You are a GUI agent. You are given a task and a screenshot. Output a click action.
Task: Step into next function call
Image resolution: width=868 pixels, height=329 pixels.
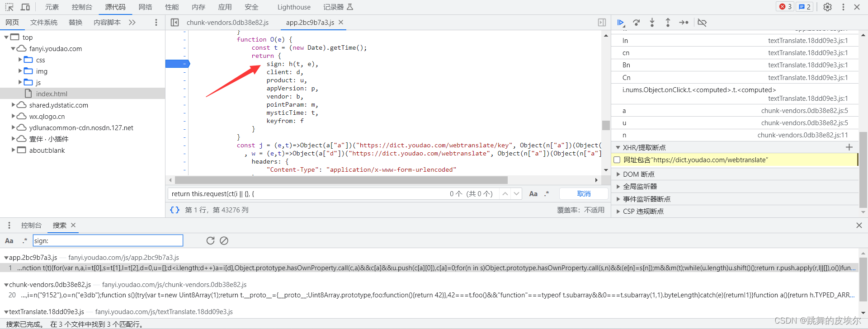(652, 23)
